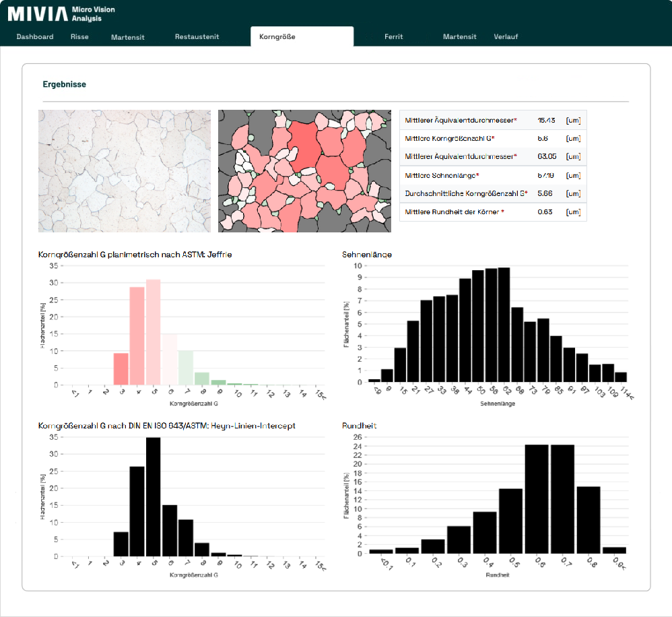The height and width of the screenshot is (617, 672).
Task: Click the Sehnenlänge chart title
Action: [368, 255]
